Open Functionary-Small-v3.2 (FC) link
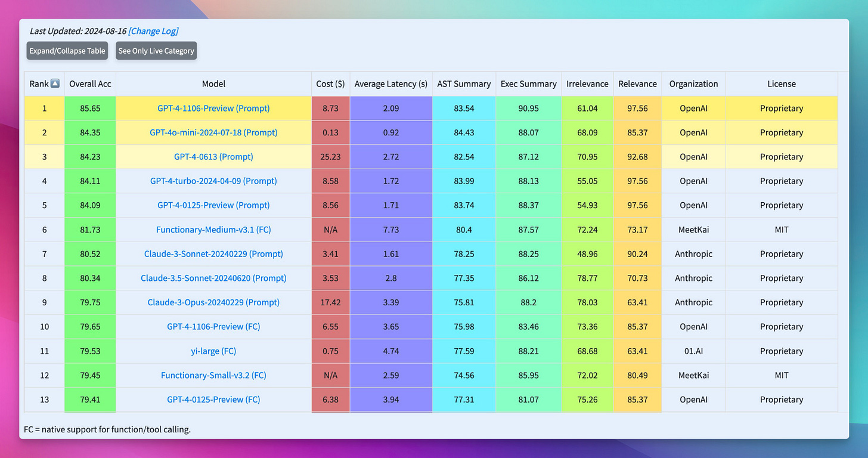Viewport: 868px width, 458px height. pyautogui.click(x=213, y=375)
